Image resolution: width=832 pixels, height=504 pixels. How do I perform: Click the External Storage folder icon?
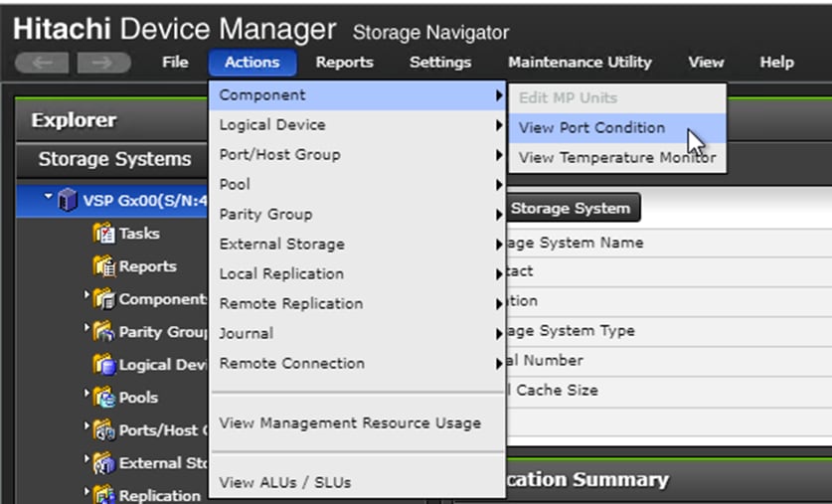103,463
